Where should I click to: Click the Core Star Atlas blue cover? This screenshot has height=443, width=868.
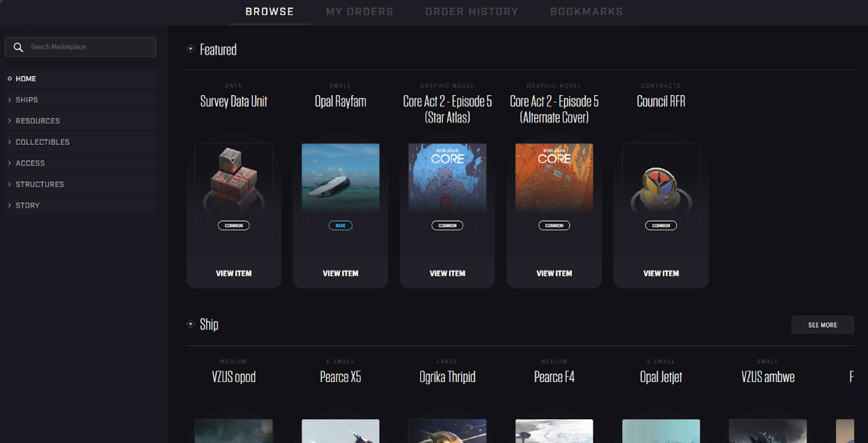[x=447, y=178]
